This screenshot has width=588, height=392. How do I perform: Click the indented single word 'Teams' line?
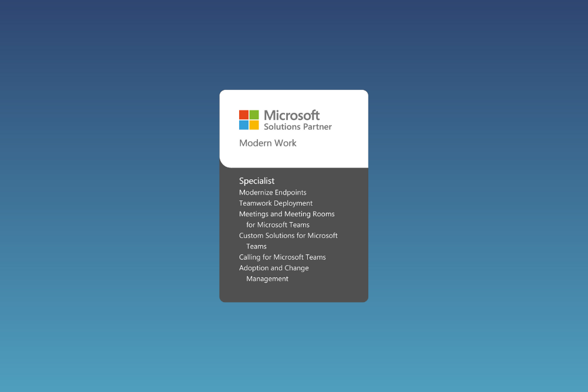(257, 246)
